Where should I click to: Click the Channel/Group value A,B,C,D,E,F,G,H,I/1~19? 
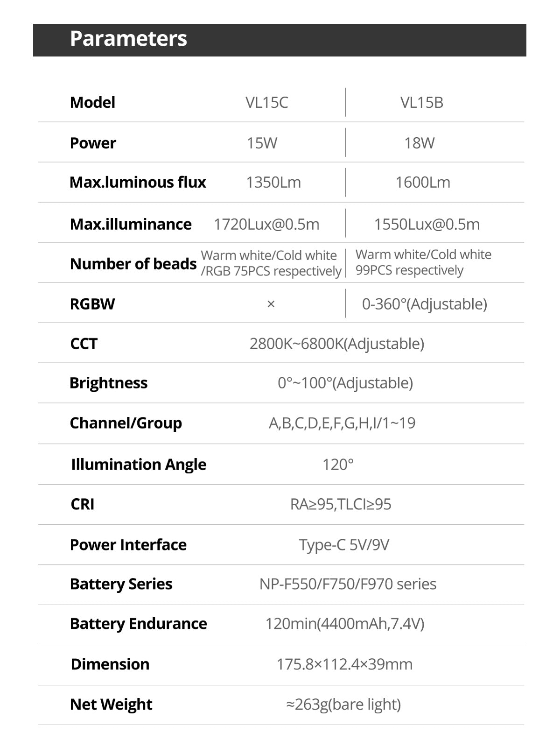coord(342,423)
